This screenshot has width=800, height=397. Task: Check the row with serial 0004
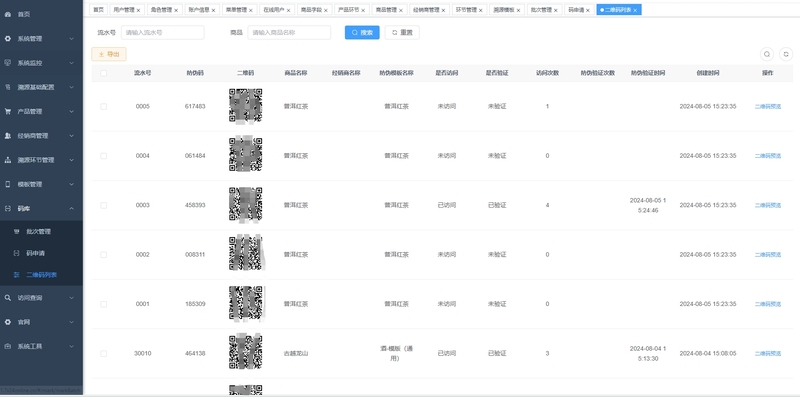pyautogui.click(x=104, y=156)
